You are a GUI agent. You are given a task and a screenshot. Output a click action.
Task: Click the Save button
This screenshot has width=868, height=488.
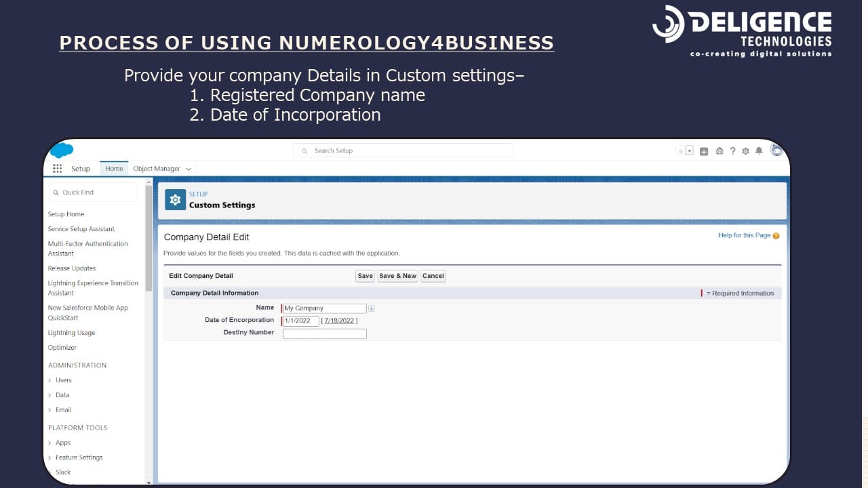coord(366,276)
